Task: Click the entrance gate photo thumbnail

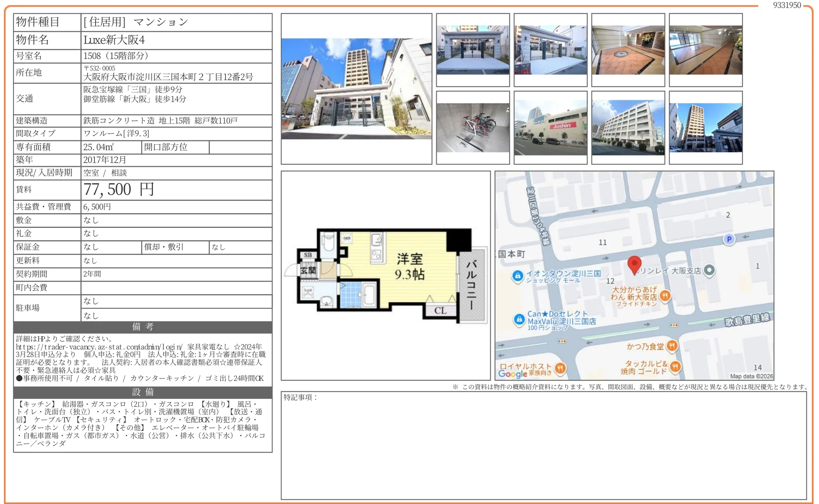Action: tap(473, 49)
